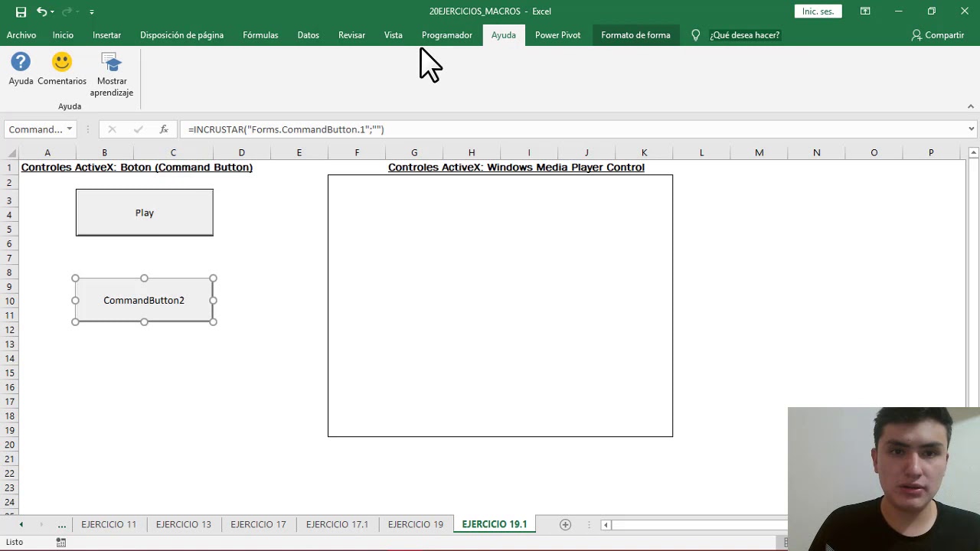Click the ellipsis for hidden sheet tabs
Image resolution: width=980 pixels, height=551 pixels.
pos(61,525)
